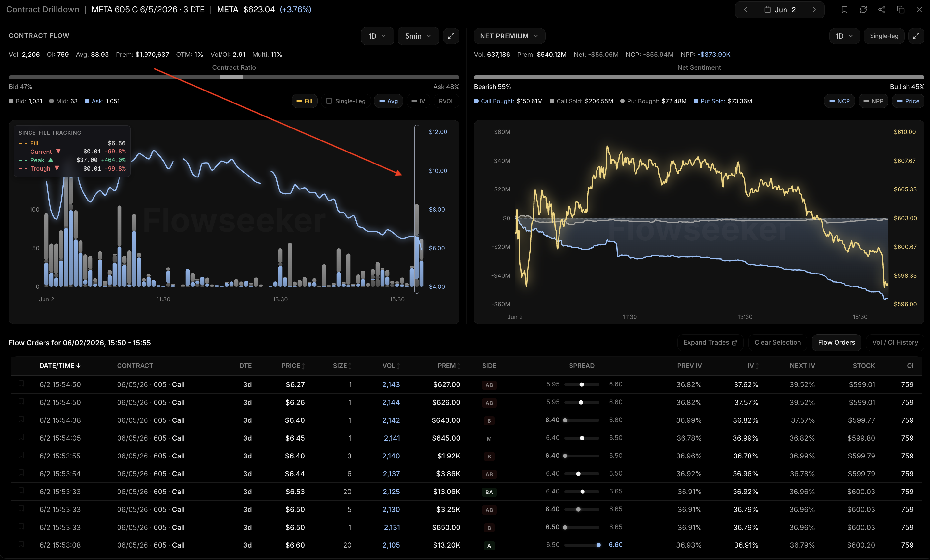
Task: Toggle Single-leg filter in Net Premium panel
Action: [x=884, y=36]
